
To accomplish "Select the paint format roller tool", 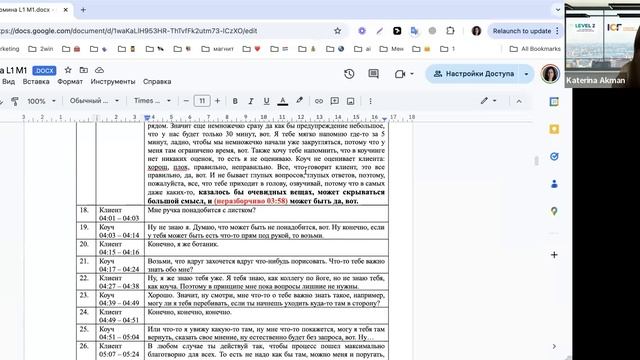I will click(15, 101).
